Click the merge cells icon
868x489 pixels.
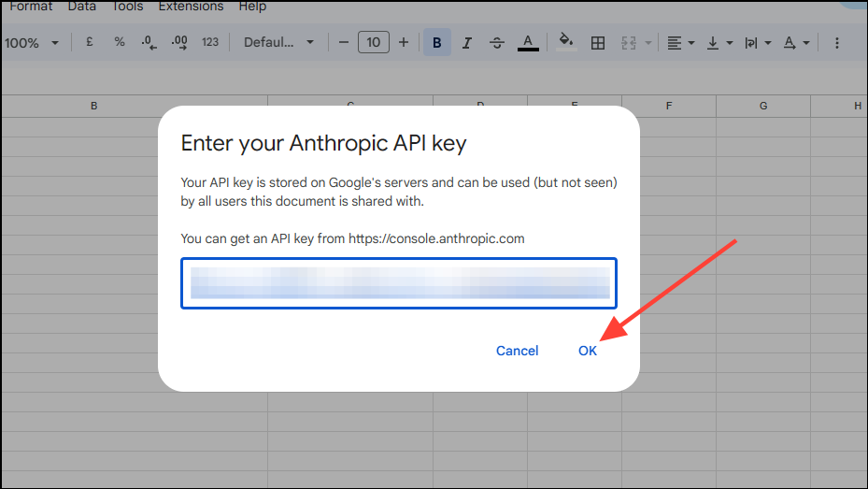(629, 43)
